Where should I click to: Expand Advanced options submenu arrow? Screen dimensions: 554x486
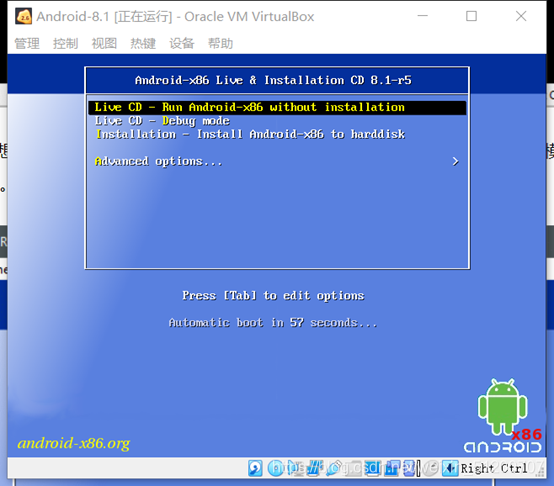[455, 161]
